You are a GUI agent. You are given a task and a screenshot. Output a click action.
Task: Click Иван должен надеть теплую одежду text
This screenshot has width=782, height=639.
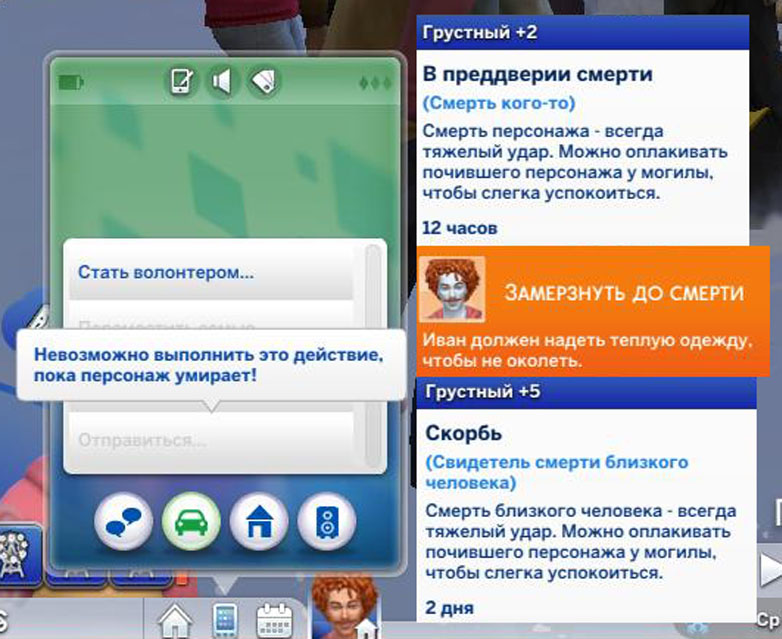click(x=588, y=350)
